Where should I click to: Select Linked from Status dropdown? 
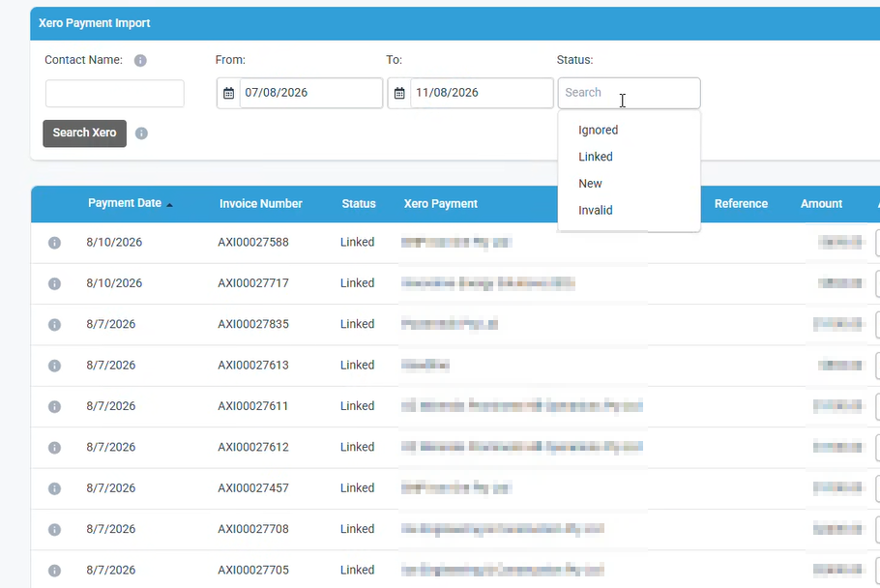pos(596,157)
